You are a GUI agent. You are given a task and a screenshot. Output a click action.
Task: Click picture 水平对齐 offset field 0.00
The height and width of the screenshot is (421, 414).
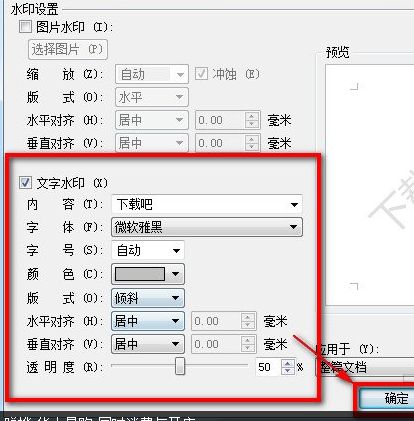pos(220,120)
